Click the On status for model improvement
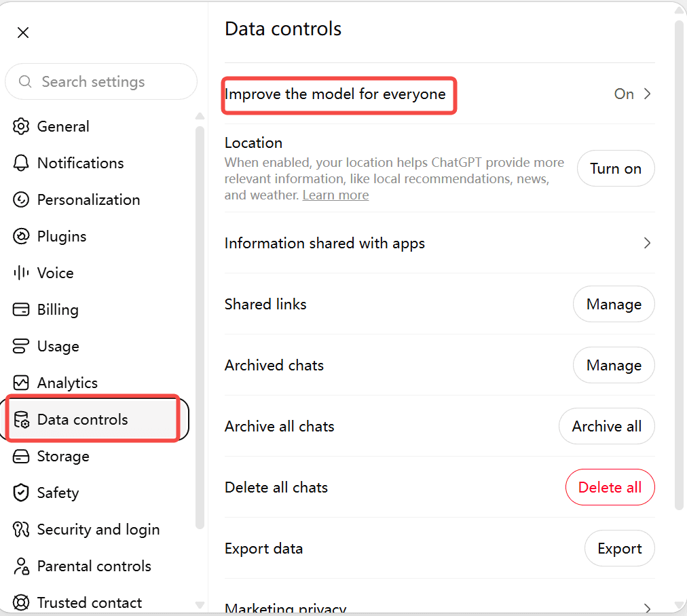The image size is (687, 616). tap(623, 94)
